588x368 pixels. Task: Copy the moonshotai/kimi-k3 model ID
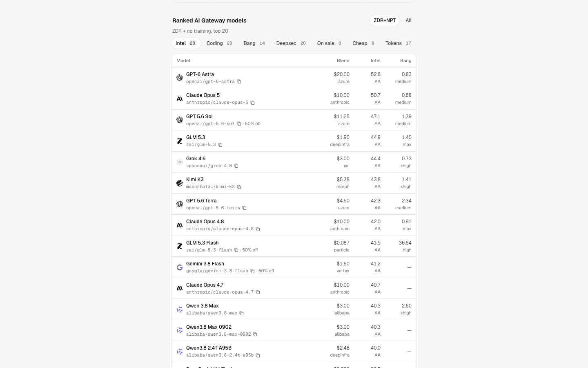(239, 187)
